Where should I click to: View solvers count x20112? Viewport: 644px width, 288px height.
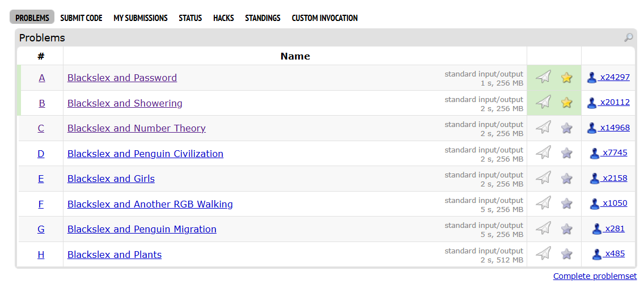(x=614, y=102)
